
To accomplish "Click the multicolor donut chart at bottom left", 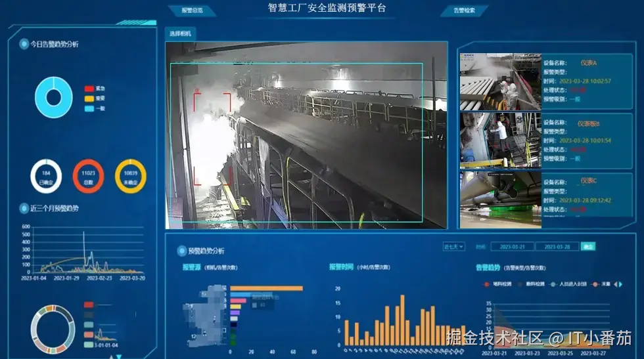I will [x=53, y=329].
